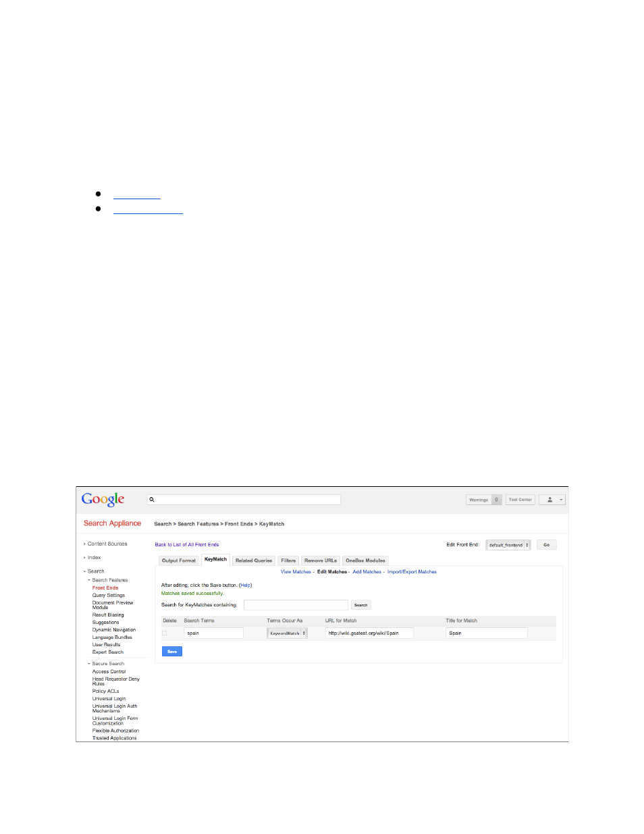Collapse the Search Features subsection
Viewport: 644px width, 834px height.
109,580
